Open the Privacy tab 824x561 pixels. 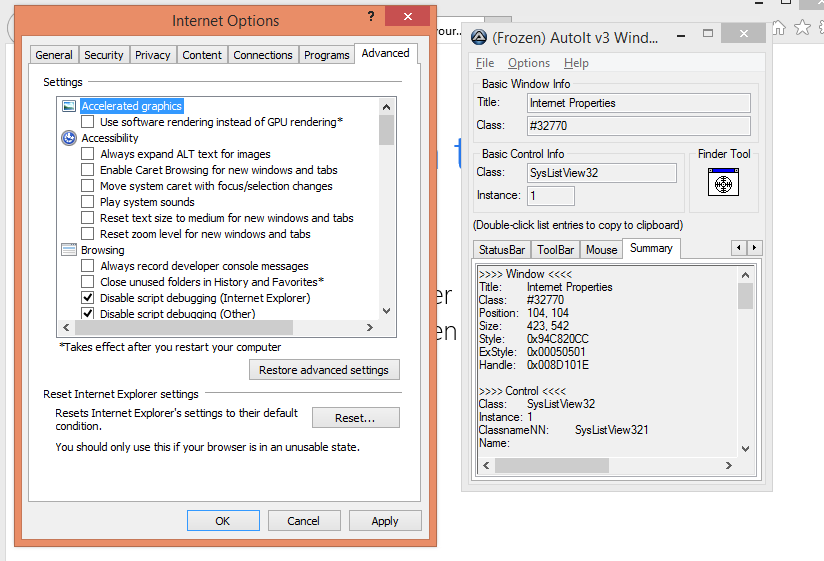(x=152, y=55)
